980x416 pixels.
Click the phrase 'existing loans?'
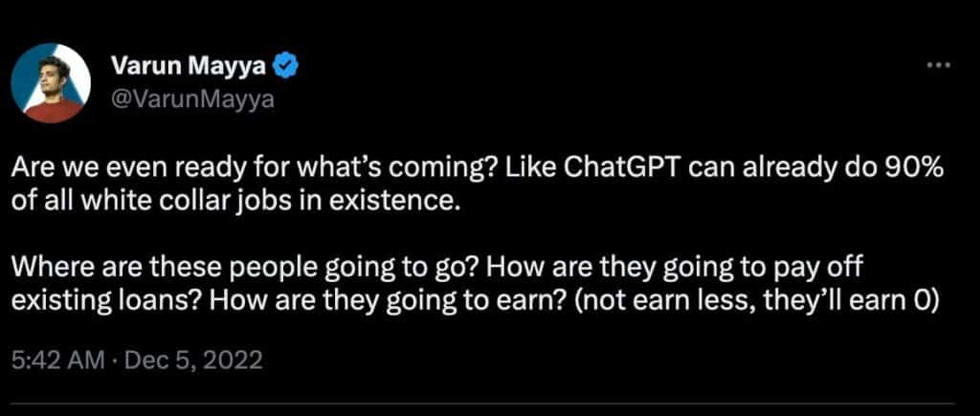tap(107, 303)
